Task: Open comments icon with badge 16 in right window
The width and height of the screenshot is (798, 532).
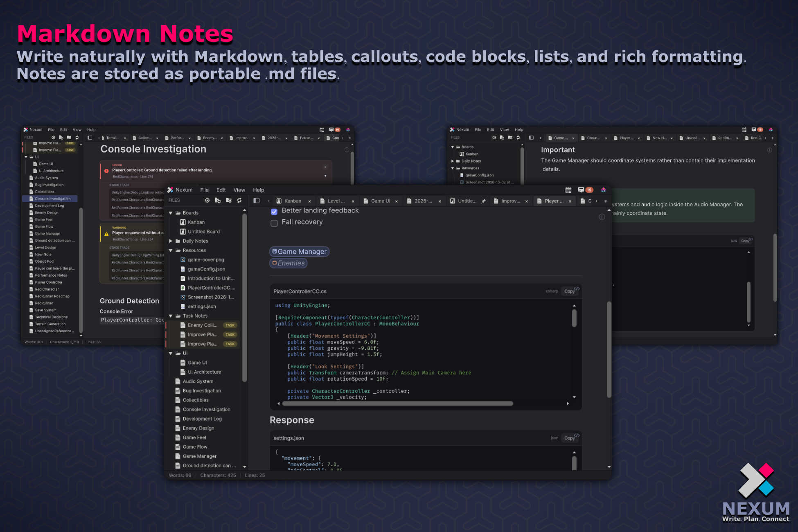Action: [757, 130]
